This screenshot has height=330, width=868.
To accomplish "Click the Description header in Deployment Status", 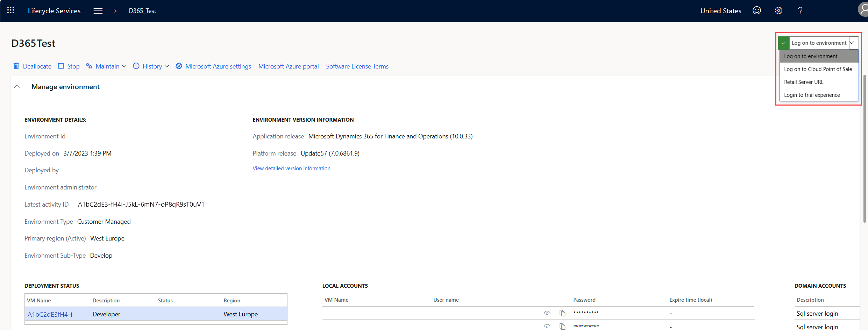I will (106, 301).
